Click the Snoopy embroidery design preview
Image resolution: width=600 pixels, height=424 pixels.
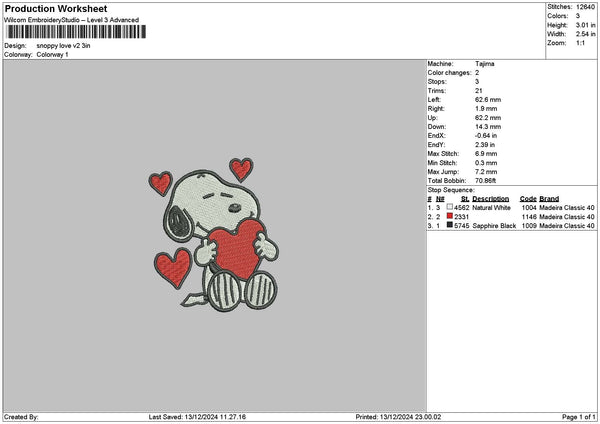(x=214, y=234)
